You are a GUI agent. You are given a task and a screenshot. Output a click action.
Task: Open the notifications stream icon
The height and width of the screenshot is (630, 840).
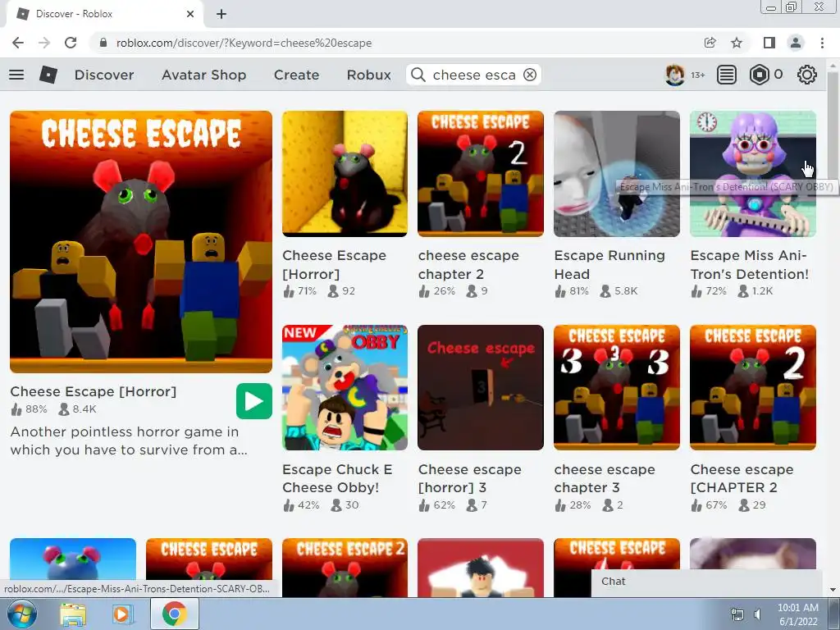[727, 75]
